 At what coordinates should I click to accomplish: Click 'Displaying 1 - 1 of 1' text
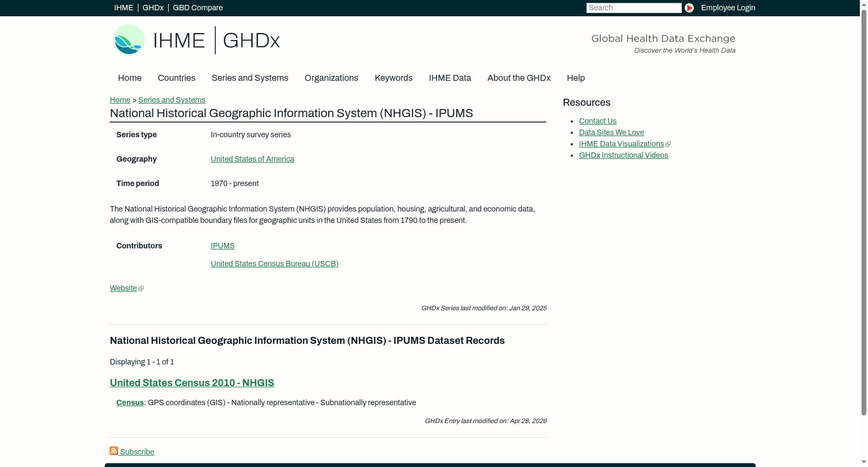[x=142, y=362]
